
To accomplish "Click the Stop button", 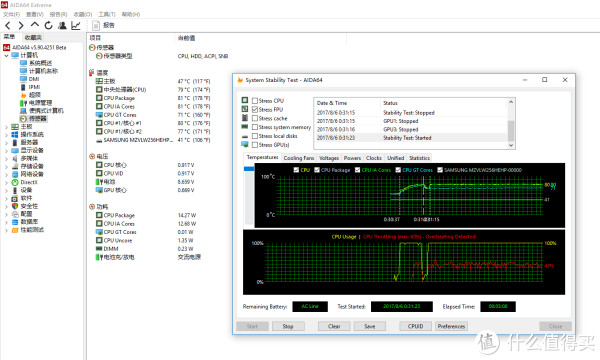I will (x=288, y=326).
